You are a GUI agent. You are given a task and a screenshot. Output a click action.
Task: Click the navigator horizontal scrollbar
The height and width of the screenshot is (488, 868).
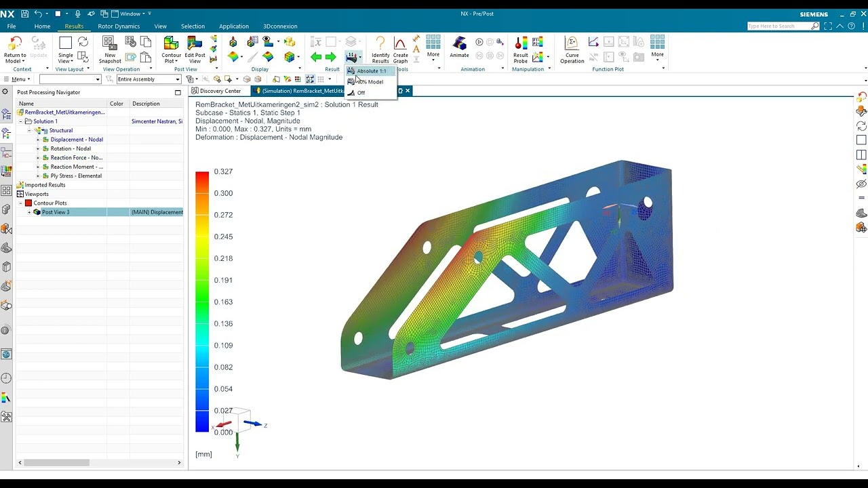pyautogui.click(x=58, y=463)
